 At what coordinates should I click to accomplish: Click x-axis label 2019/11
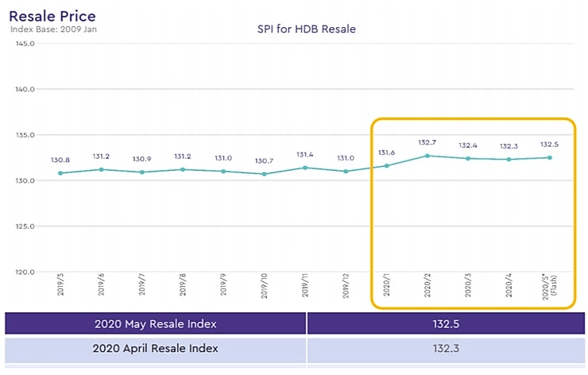click(x=305, y=285)
